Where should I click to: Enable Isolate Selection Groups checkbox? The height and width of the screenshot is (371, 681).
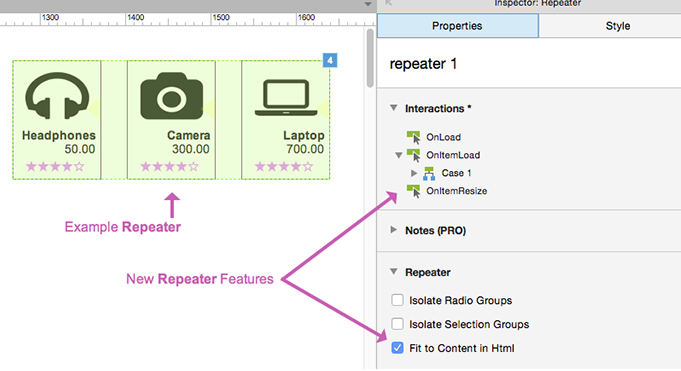pyautogui.click(x=397, y=324)
